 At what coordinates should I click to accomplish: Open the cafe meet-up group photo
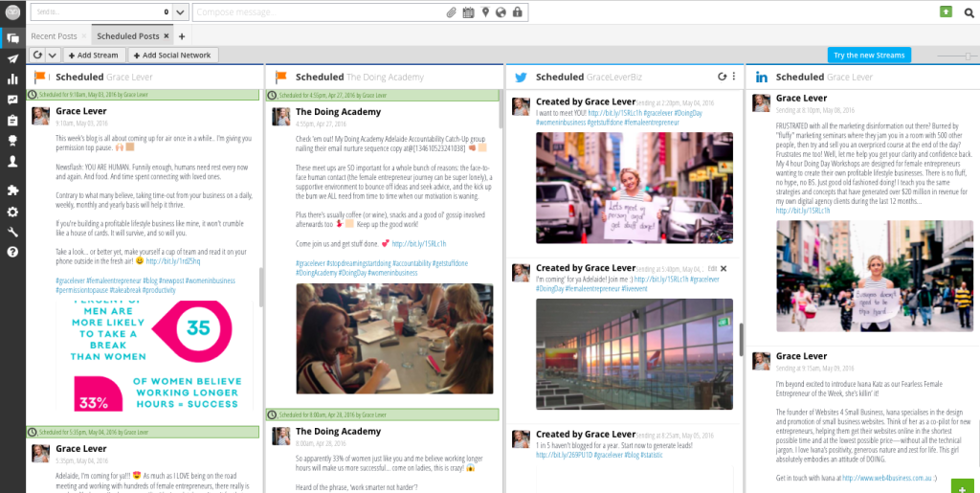[x=394, y=339]
